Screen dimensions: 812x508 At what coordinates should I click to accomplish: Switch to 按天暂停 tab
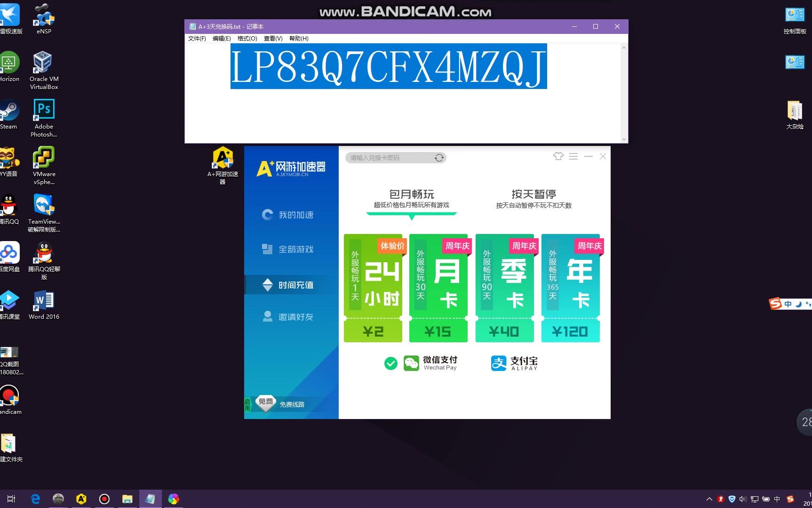(533, 199)
